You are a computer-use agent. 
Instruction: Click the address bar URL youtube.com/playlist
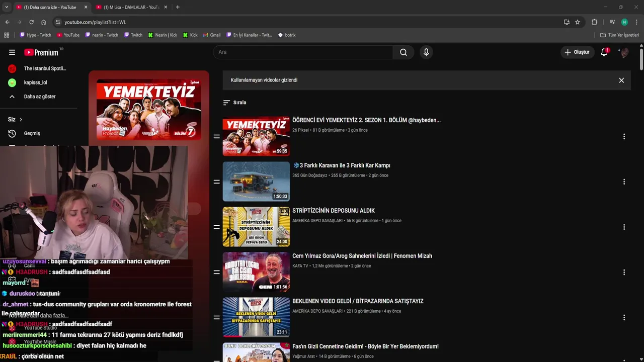(x=95, y=22)
